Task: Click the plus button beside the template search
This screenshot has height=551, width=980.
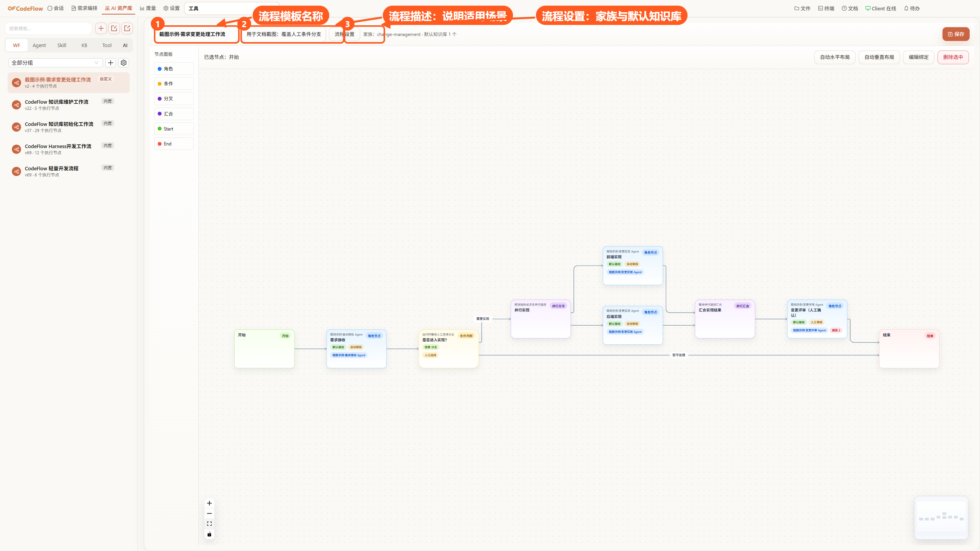Action: tap(101, 28)
